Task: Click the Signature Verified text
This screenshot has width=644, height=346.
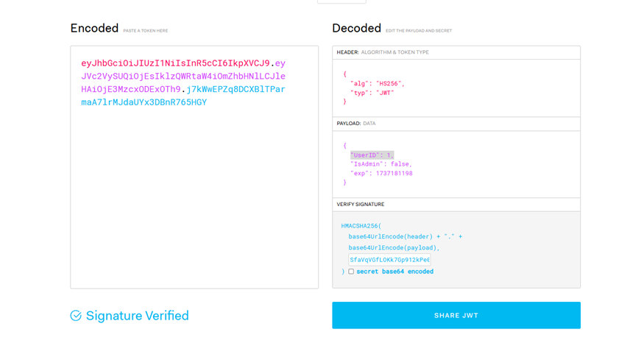Action: 137,316
